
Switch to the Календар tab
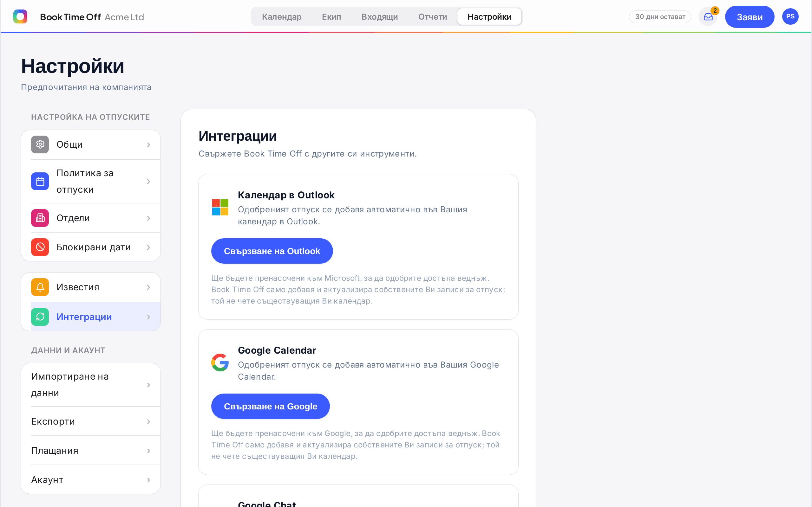click(x=282, y=17)
